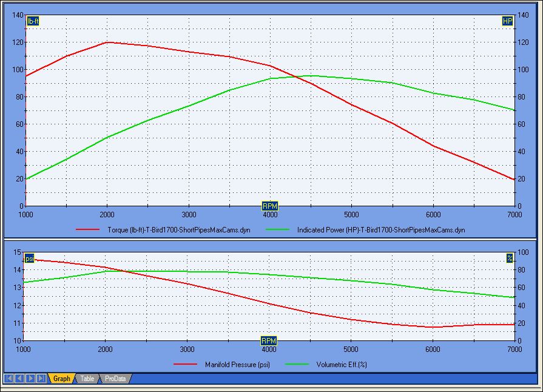543x392 pixels.
Task: Open the Table tab
Action: 87,379
